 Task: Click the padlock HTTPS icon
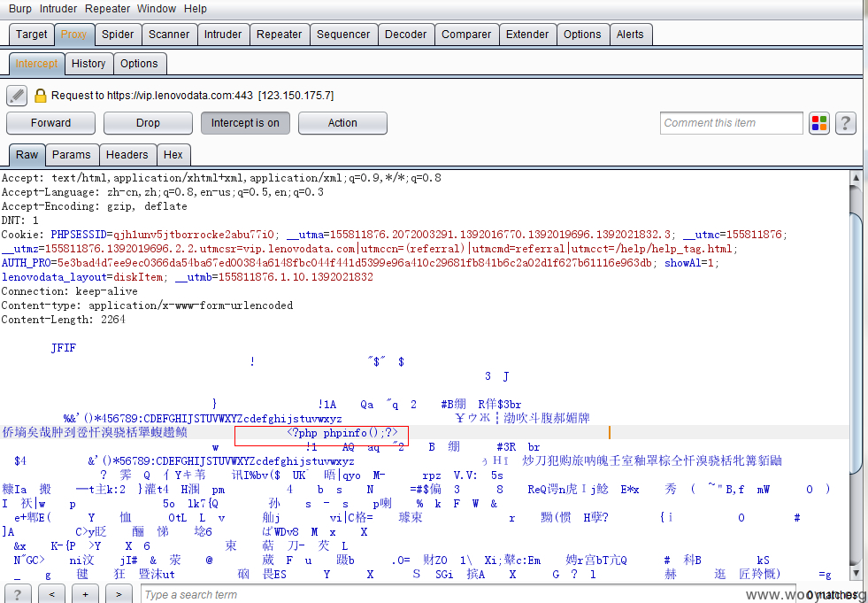pyautogui.click(x=40, y=96)
